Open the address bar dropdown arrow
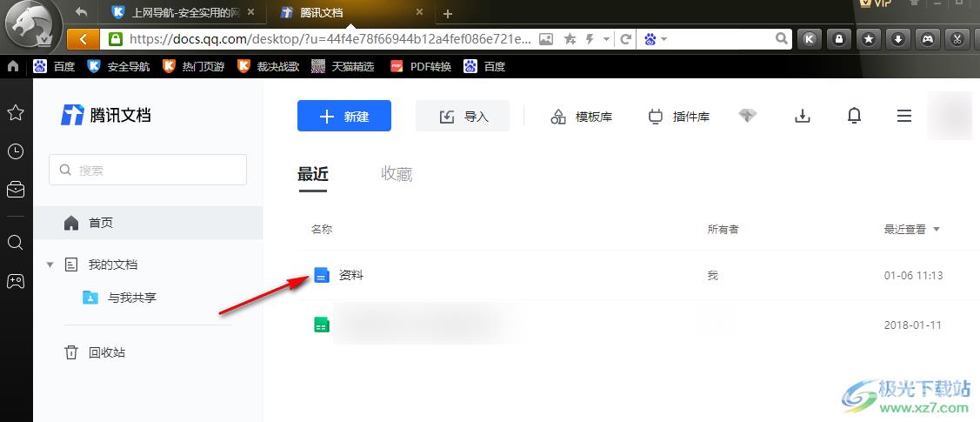The image size is (980, 422). click(606, 39)
